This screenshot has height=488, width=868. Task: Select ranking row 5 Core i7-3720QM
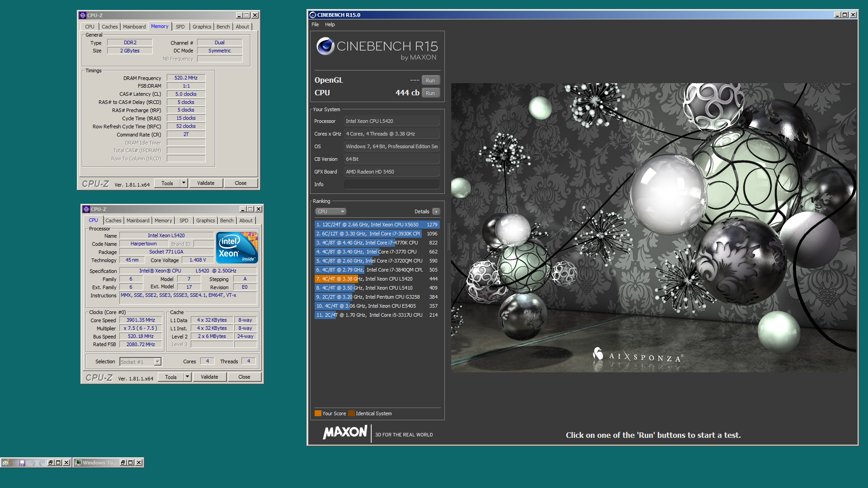point(377,261)
